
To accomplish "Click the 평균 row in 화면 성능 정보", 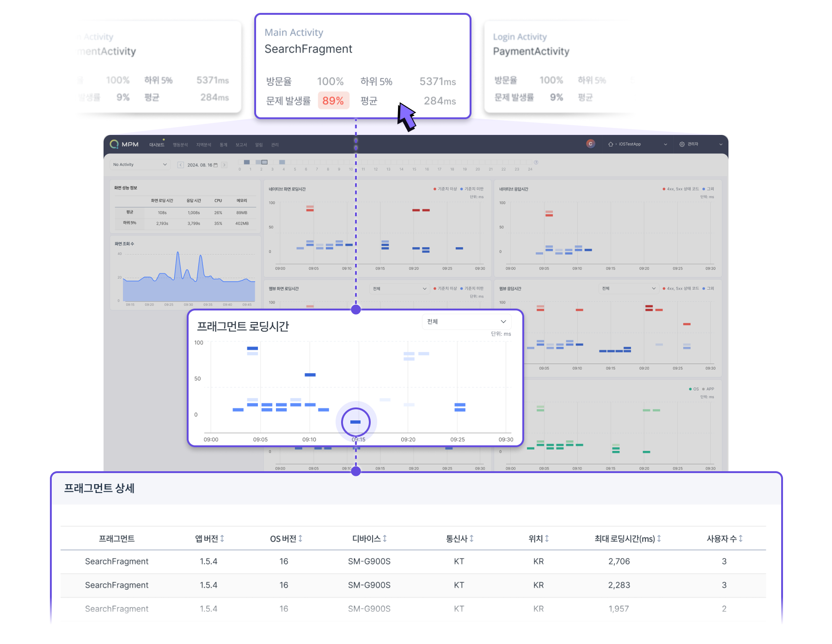I will [x=185, y=213].
